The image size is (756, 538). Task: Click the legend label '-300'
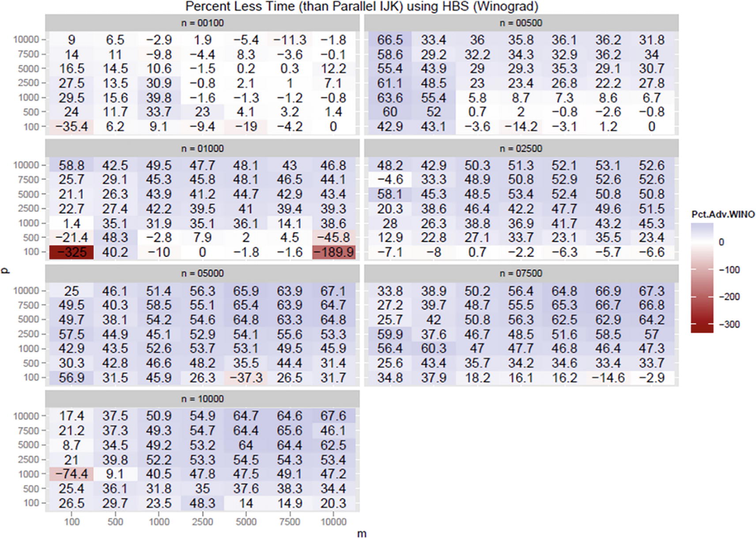point(729,324)
